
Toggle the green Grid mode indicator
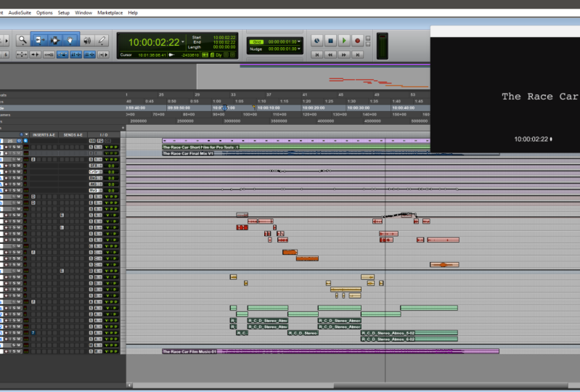(256, 42)
